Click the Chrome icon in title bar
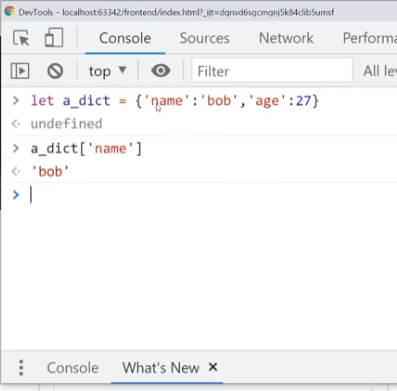This screenshot has width=397, height=391. 9,11
